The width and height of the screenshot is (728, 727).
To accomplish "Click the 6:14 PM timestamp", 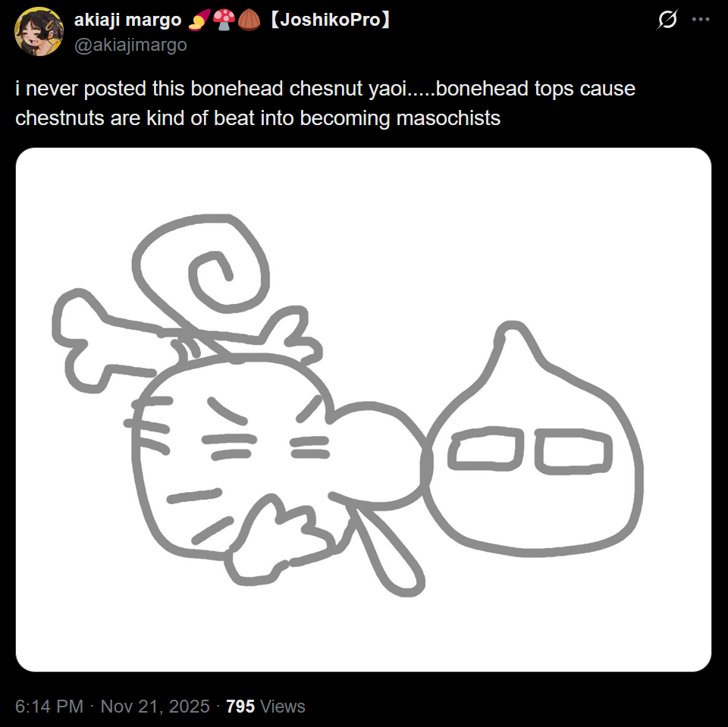I will pos(49,706).
